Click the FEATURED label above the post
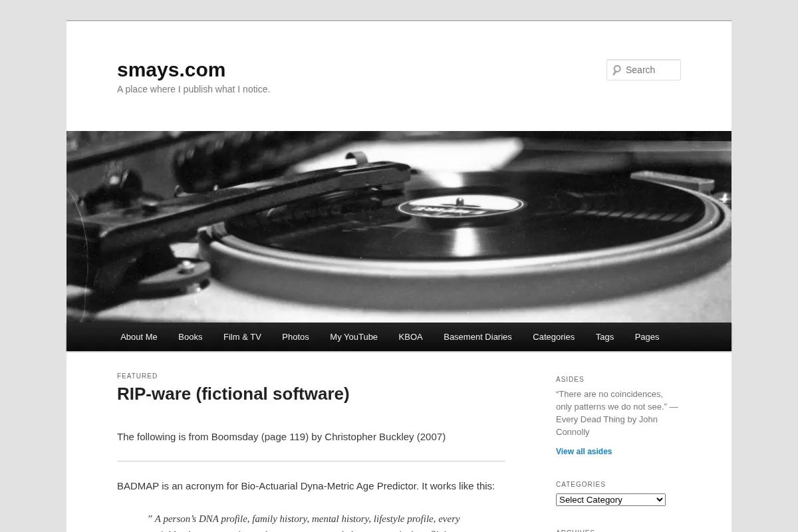This screenshot has height=532, width=798. pyautogui.click(x=137, y=376)
